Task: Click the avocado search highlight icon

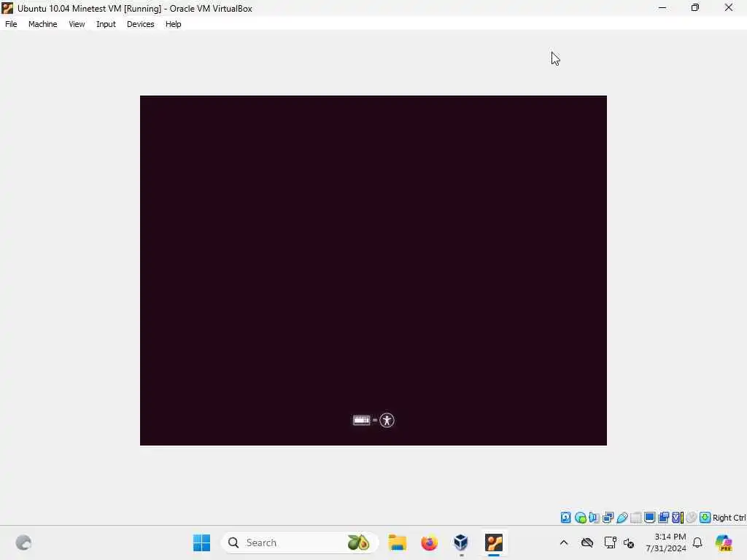Action: click(x=359, y=542)
